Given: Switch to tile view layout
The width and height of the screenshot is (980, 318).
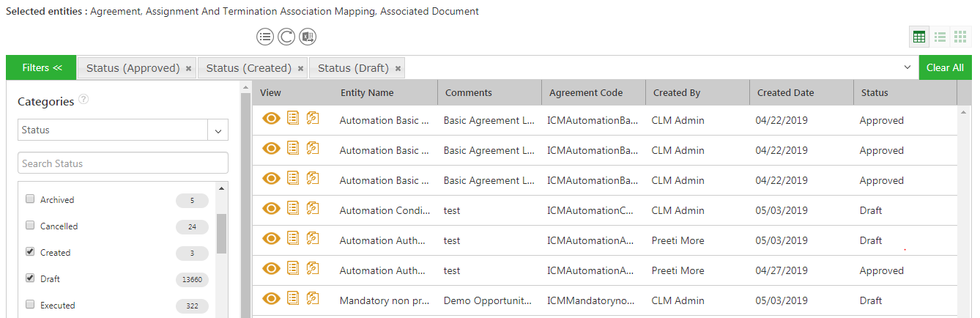Looking at the screenshot, I should pyautogui.click(x=959, y=37).
